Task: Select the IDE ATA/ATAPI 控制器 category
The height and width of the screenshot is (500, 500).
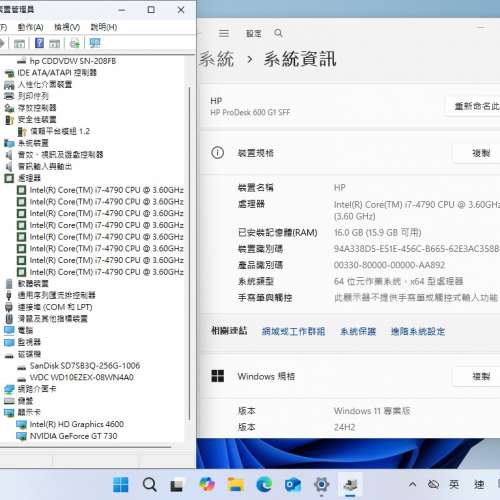Action: 57,73
